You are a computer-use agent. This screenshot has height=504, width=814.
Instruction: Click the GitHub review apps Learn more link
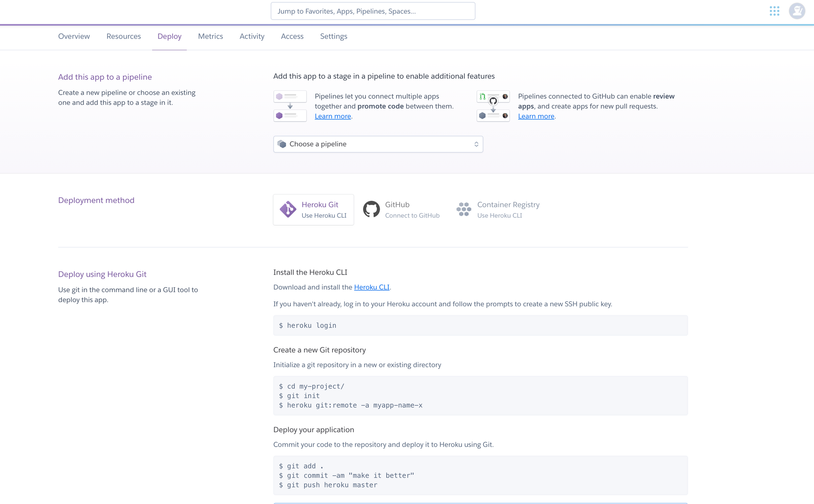[536, 116]
